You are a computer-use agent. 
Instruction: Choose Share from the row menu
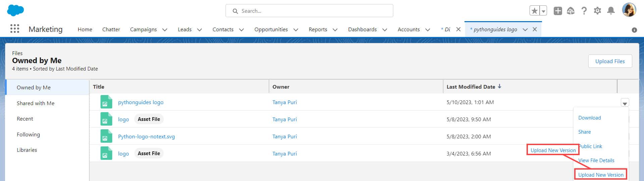(584, 132)
